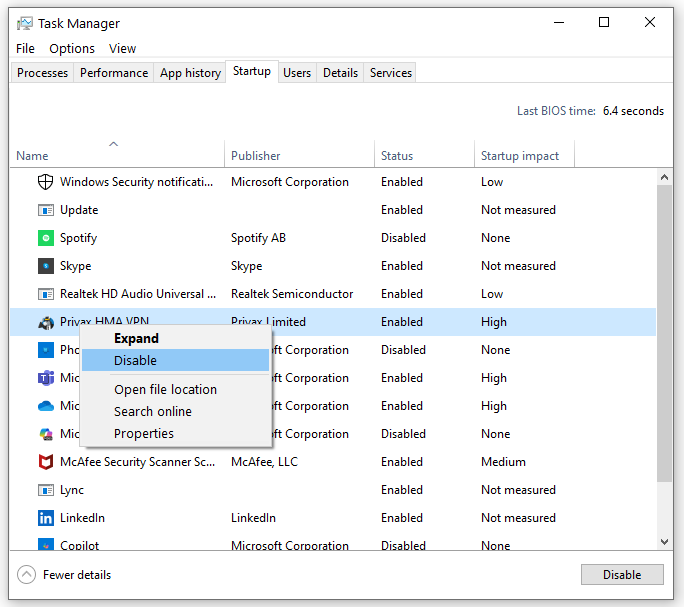Select Windows Security notification row name
Image resolution: width=684 pixels, height=607 pixels.
tap(137, 182)
